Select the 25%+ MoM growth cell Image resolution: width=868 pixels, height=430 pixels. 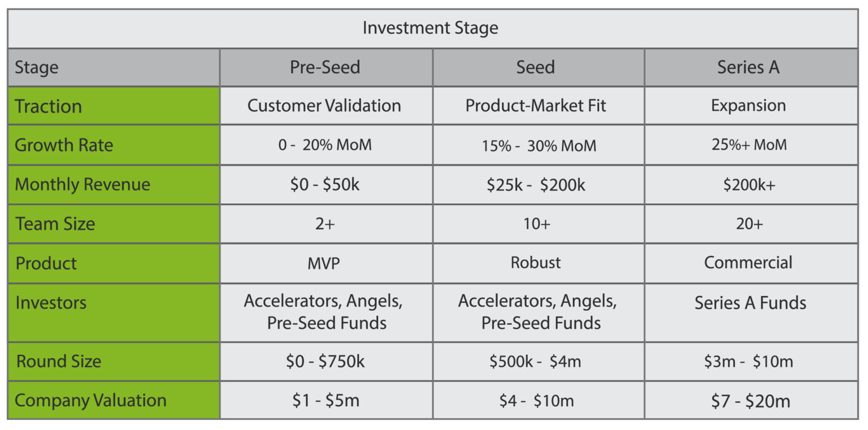pos(749,145)
